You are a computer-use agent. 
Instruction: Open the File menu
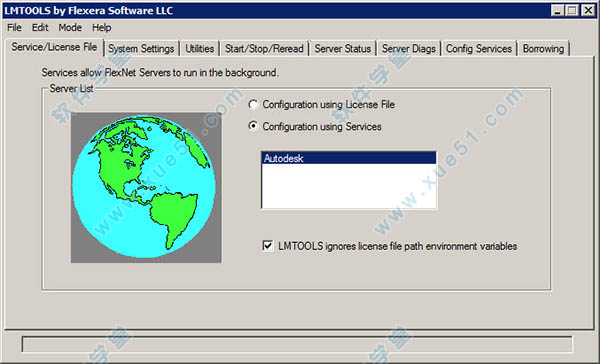15,28
